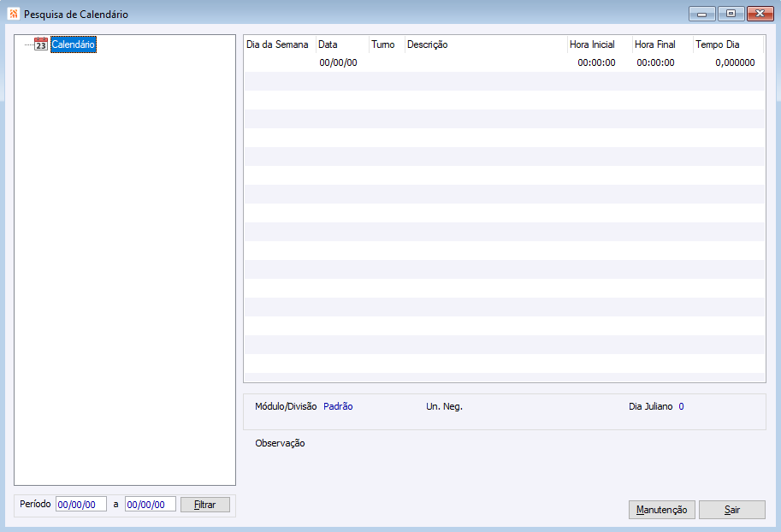
Task: Focus the Período end date field
Action: pos(151,504)
